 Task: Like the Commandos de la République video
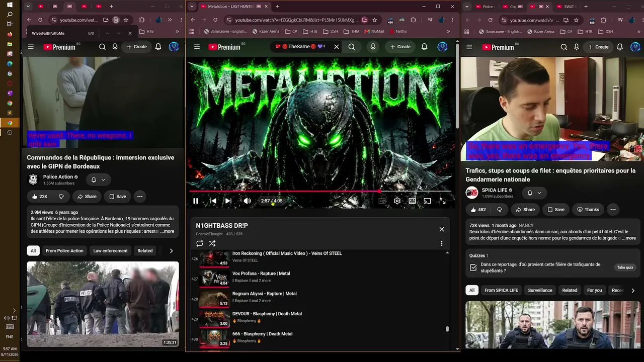39,197
